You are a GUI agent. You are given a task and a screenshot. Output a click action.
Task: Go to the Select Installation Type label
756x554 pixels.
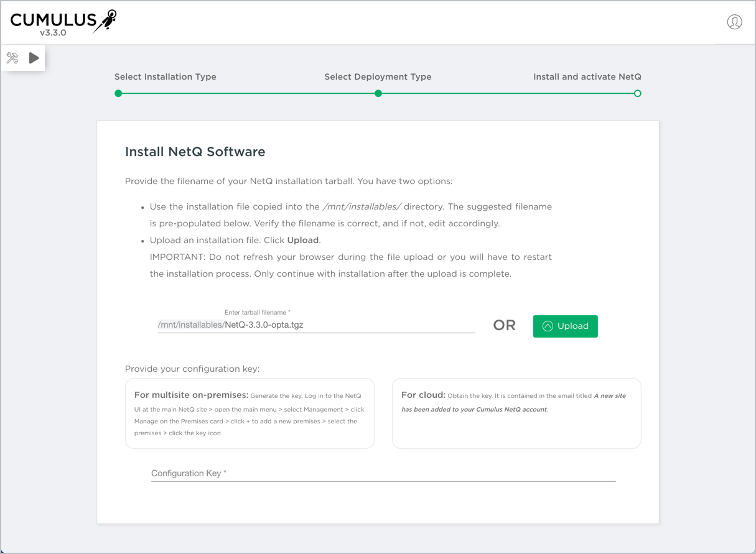tap(165, 77)
